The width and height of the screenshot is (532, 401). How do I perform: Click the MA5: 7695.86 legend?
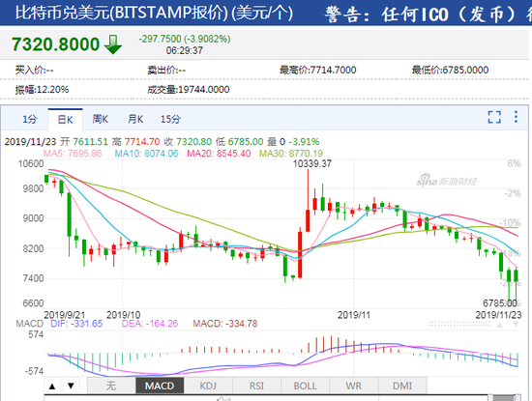(x=73, y=154)
